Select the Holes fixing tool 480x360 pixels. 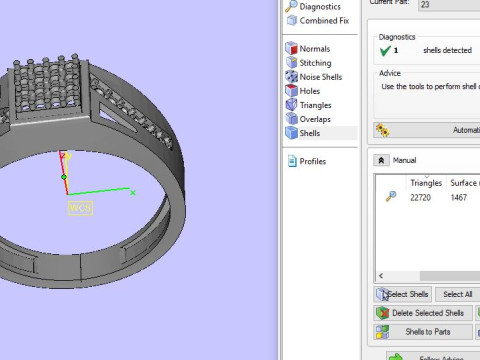pyautogui.click(x=303, y=91)
